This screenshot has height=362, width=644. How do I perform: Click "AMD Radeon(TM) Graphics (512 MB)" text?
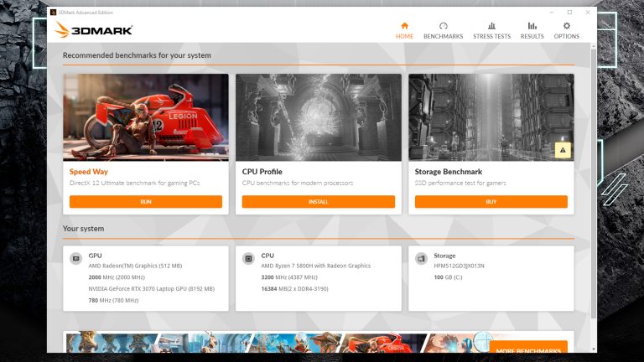(135, 266)
